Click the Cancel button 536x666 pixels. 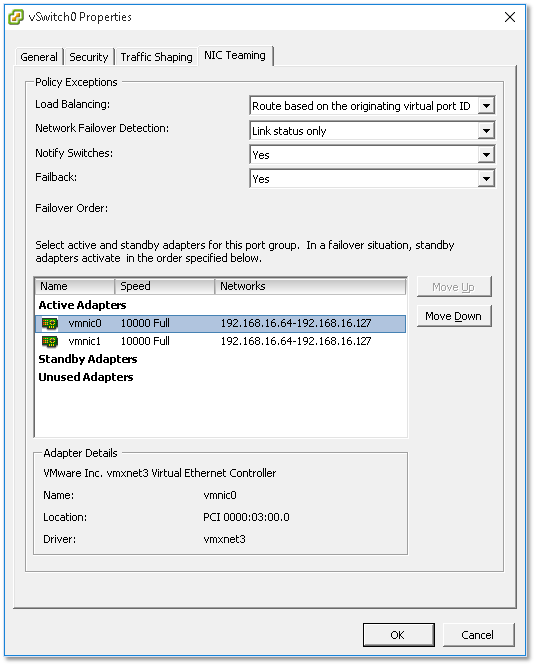(x=478, y=635)
